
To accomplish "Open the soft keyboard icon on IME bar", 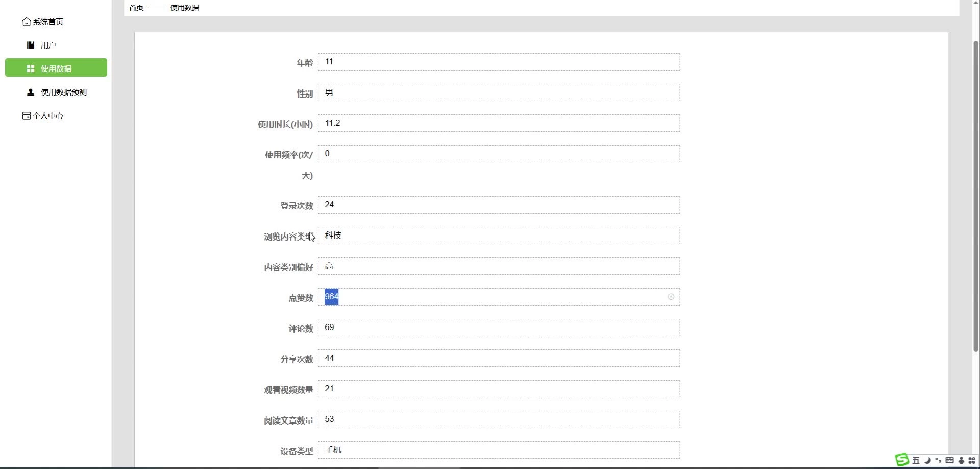I will pos(949,460).
